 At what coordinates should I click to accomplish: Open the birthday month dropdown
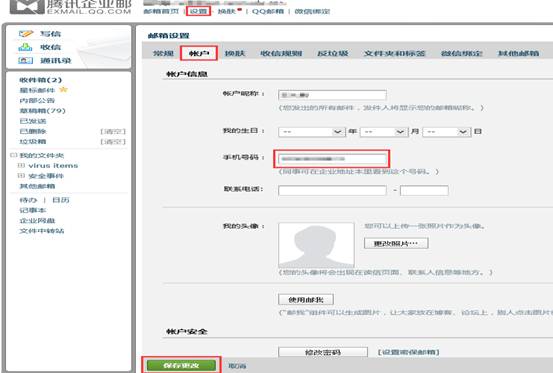[x=384, y=132]
